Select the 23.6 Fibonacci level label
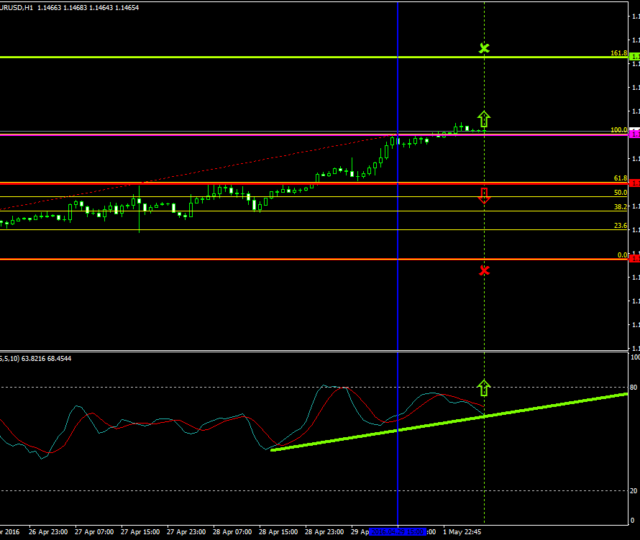The image size is (640, 540). (x=619, y=226)
